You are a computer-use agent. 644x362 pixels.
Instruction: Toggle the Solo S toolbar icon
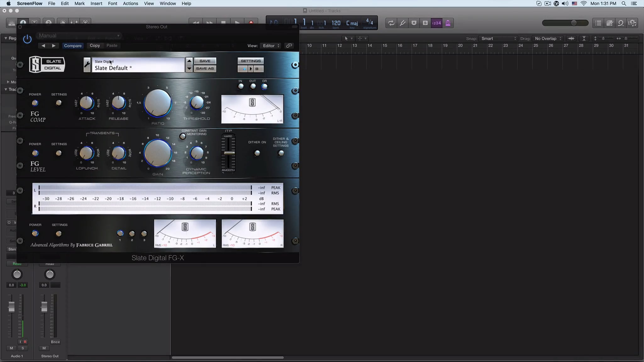tap(425, 23)
